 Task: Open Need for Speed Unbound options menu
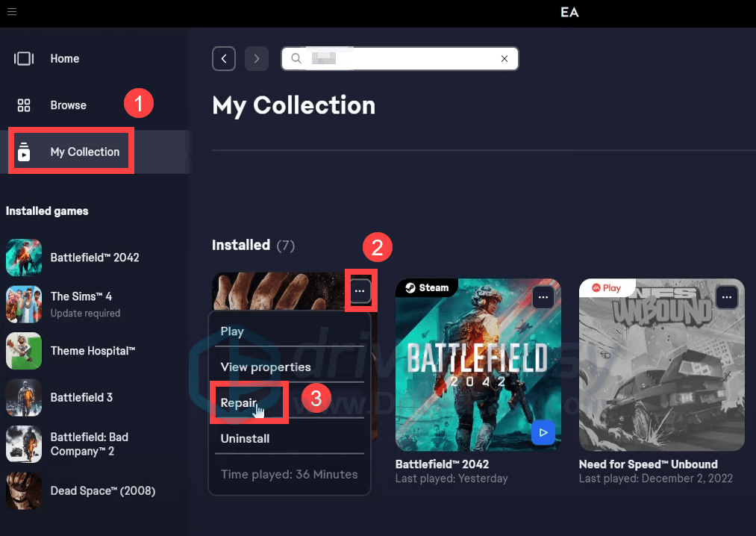pos(726,297)
